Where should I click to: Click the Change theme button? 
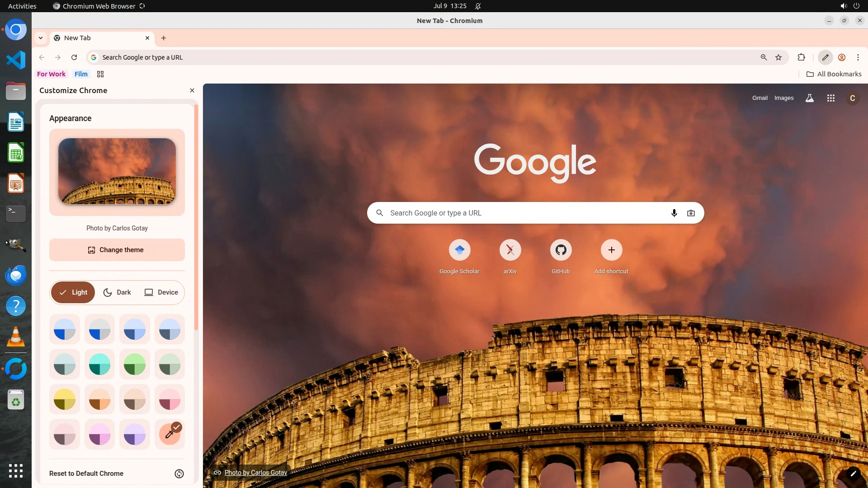point(117,250)
